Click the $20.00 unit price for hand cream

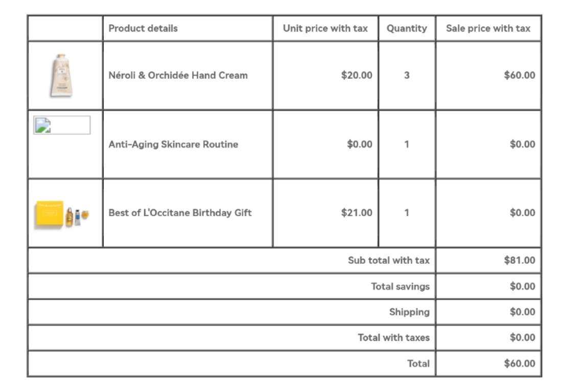[x=357, y=75]
